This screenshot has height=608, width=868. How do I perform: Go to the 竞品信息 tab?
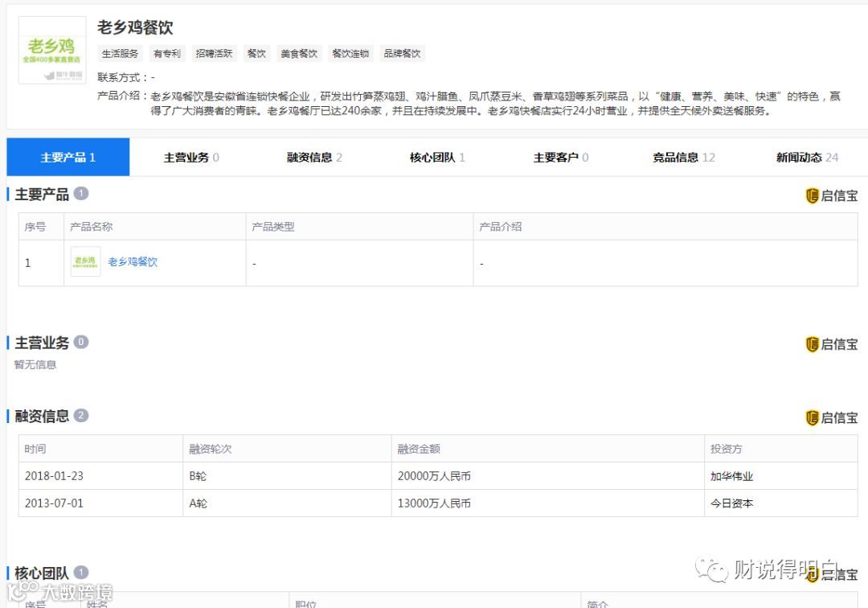point(684,158)
